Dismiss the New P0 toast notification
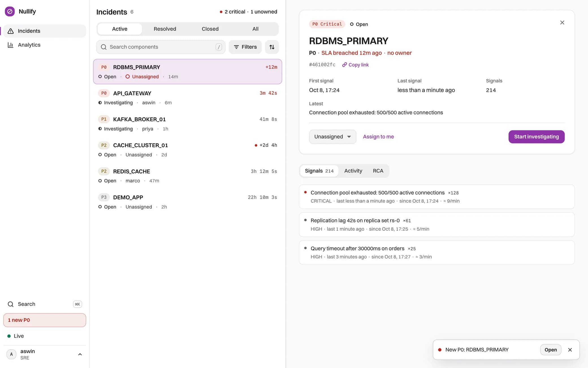The height and width of the screenshot is (368, 588). 570,350
